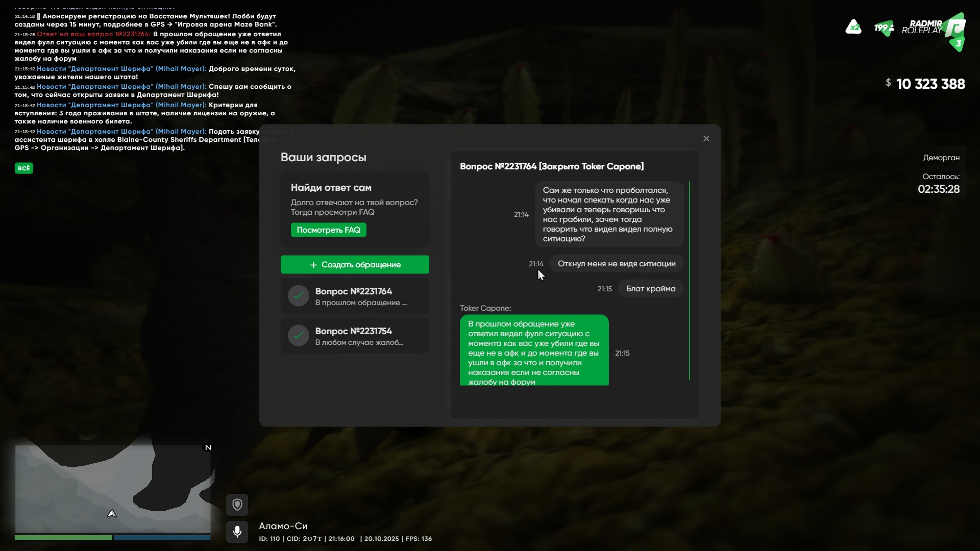Select request Вопрос №2231764 in list
The image size is (980, 551).
coord(355,296)
